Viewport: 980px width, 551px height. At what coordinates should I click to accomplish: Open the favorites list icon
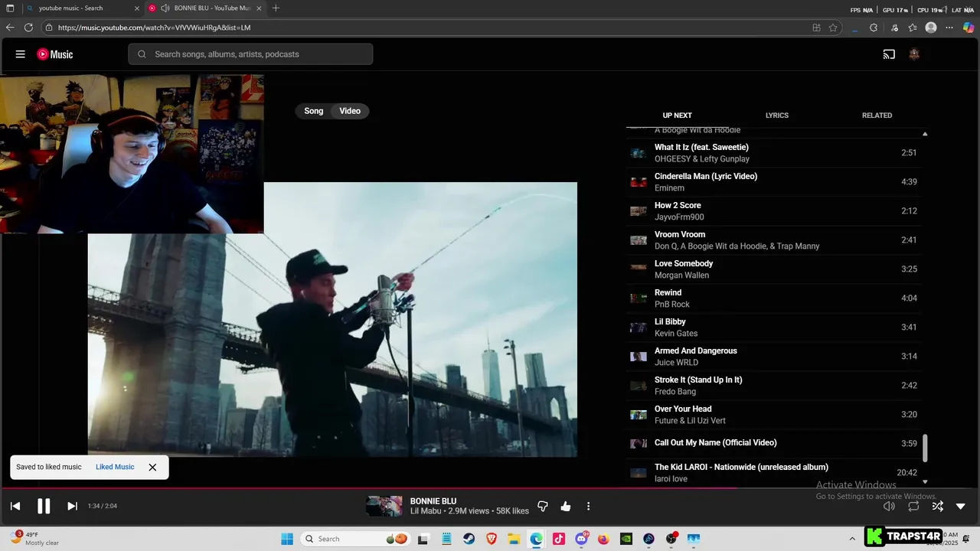(x=913, y=28)
